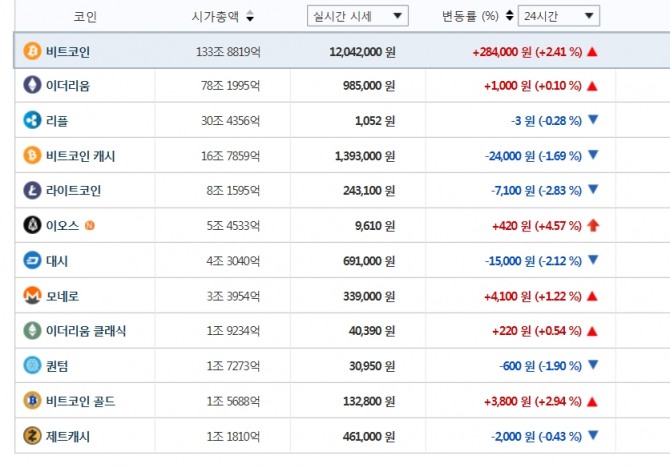
Task: Click the Ripple coin icon
Action: (x=32, y=121)
